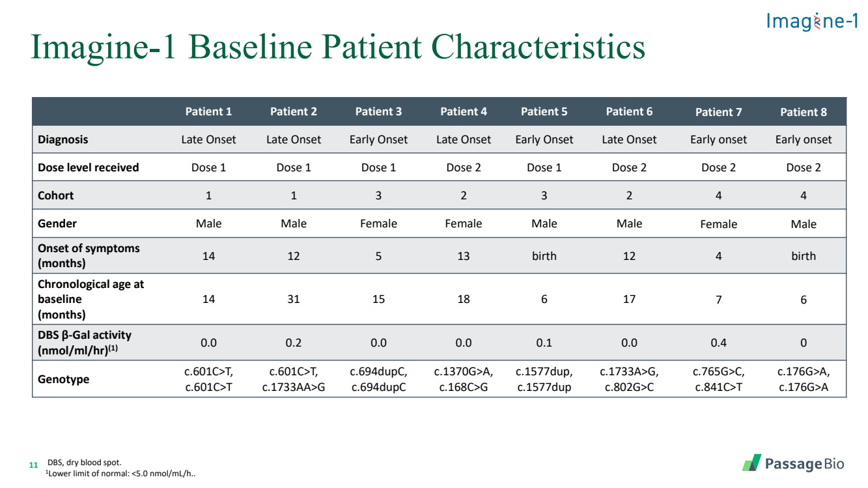Click Patient 2's chronological age value 31
This screenshot has height=488, width=868.
click(294, 299)
